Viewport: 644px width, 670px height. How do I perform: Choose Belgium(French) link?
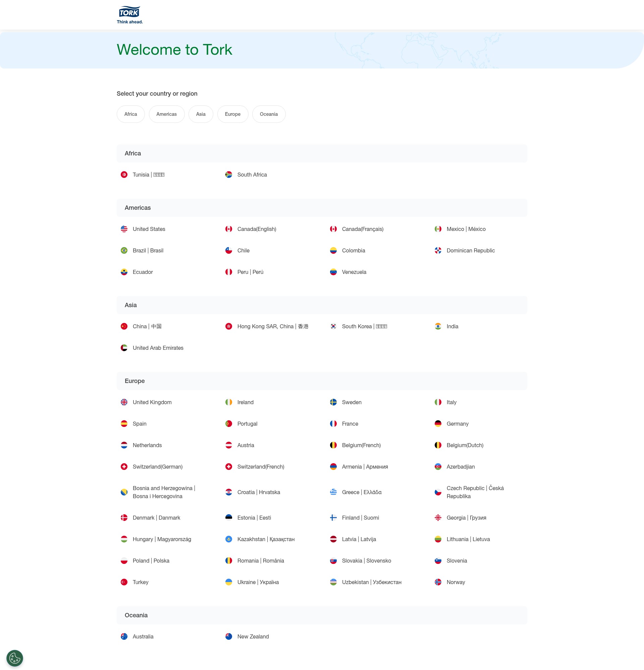tap(361, 445)
